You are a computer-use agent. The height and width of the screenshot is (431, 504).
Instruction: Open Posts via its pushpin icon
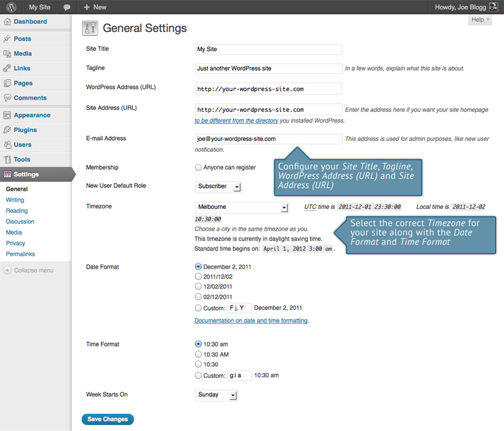[7, 39]
